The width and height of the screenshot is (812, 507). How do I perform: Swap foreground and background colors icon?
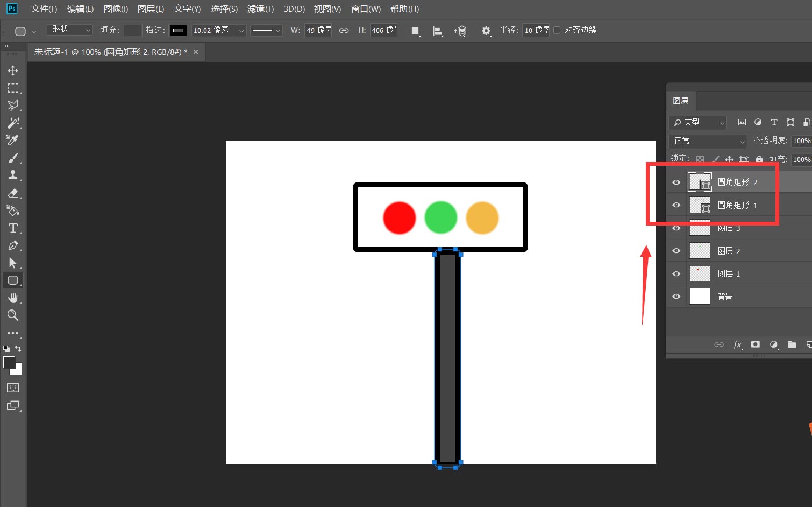pos(18,348)
